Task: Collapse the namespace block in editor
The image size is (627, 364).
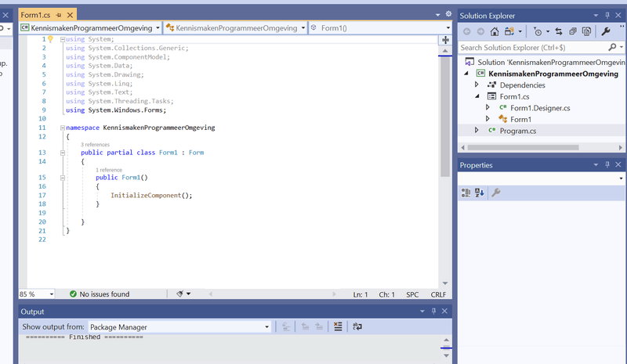Action: [63, 128]
